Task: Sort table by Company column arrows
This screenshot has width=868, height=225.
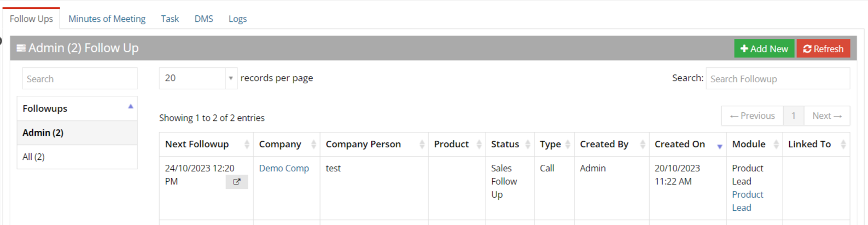Action: pos(313,144)
